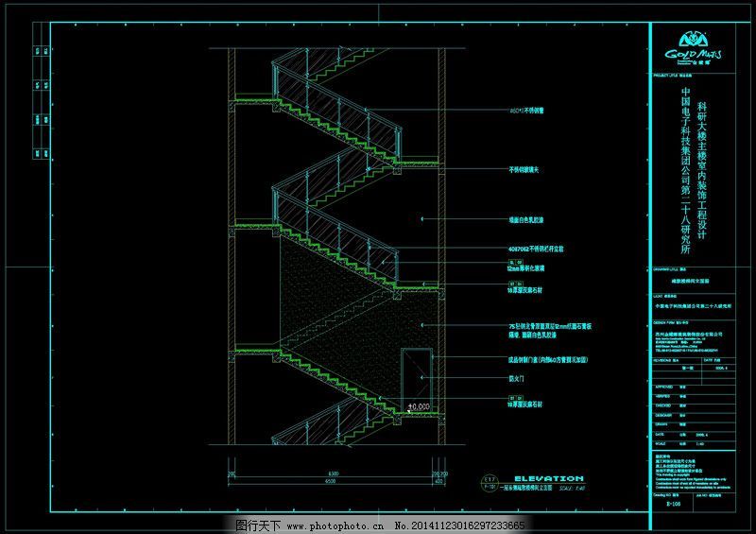The image size is (756, 534).
Task: Click the DRAWING TITLE heading in title block
Action: (x=670, y=269)
